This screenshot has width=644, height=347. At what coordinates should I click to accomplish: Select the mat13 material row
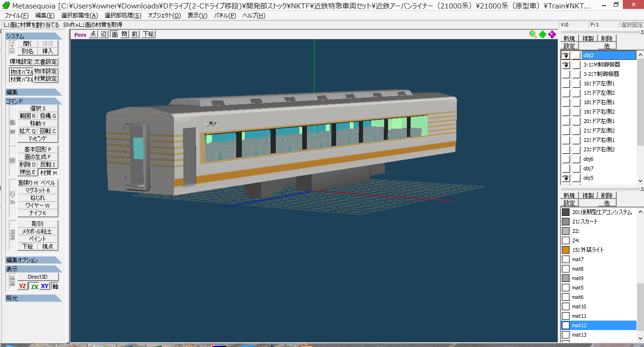click(599, 335)
